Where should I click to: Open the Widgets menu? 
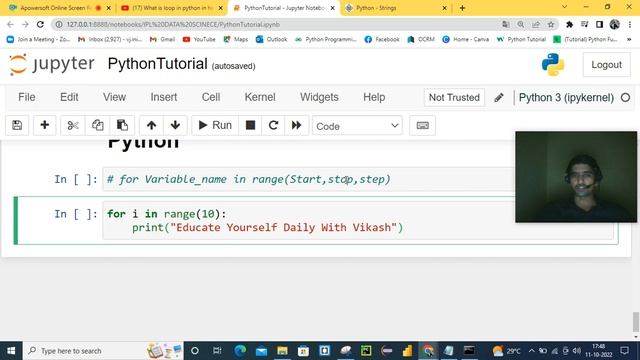tap(319, 97)
